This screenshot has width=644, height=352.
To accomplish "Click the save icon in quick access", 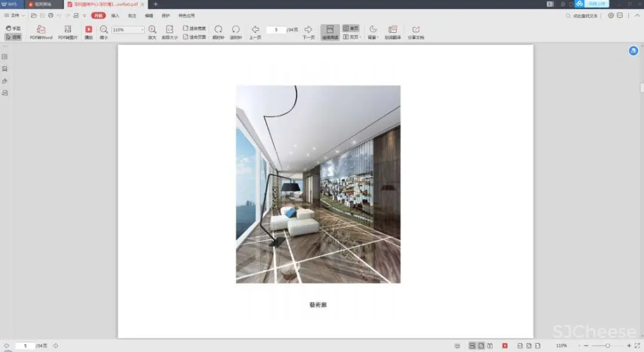I will 43,15.
